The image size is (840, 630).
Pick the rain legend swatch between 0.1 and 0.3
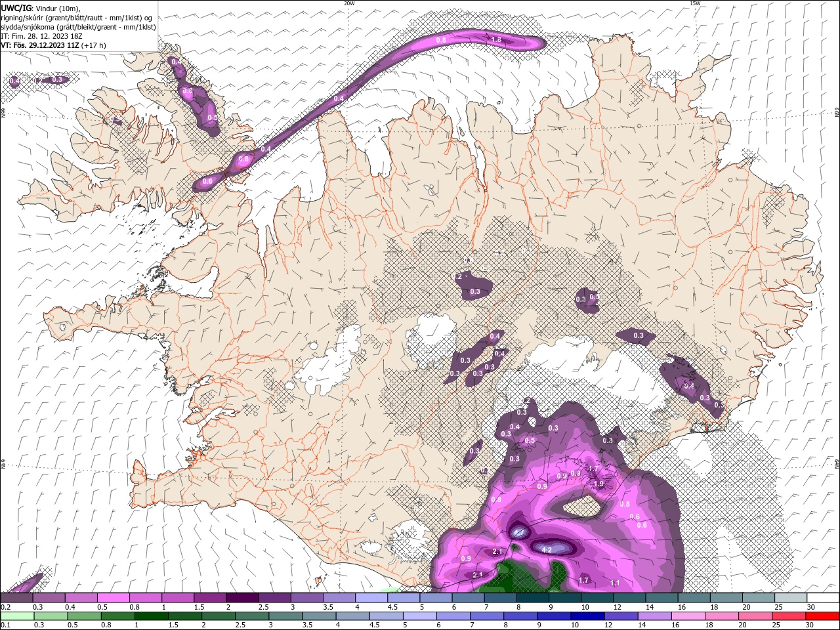(x=17, y=616)
